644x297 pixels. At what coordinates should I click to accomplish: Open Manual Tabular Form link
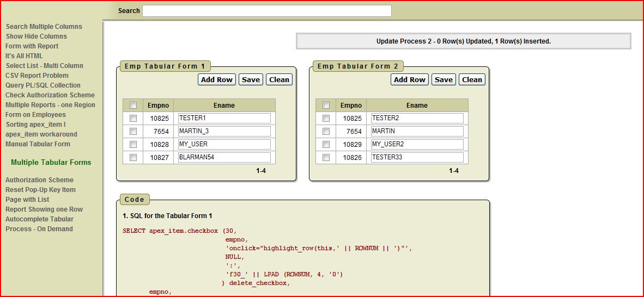[x=38, y=144]
